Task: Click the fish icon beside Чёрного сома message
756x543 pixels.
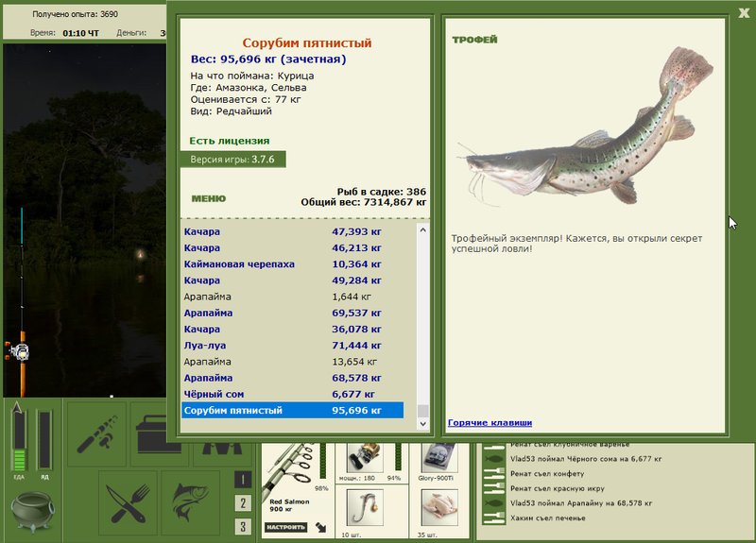Action: click(x=493, y=459)
